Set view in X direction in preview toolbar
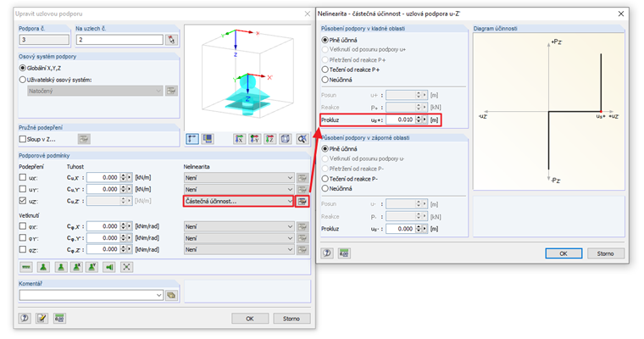Viewport: 644px width, 339px height. [x=239, y=139]
